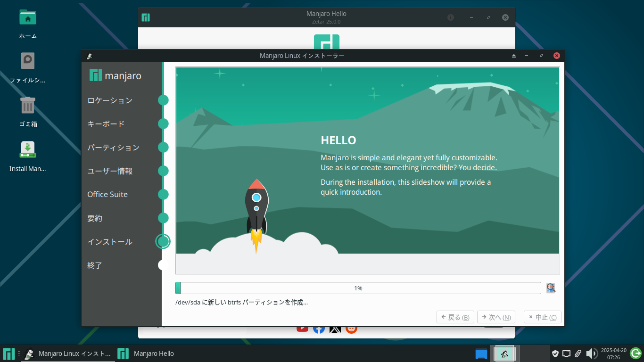The height and width of the screenshot is (362, 644).
Task: Click the HELLO slideshow heading
Action: [339, 140]
